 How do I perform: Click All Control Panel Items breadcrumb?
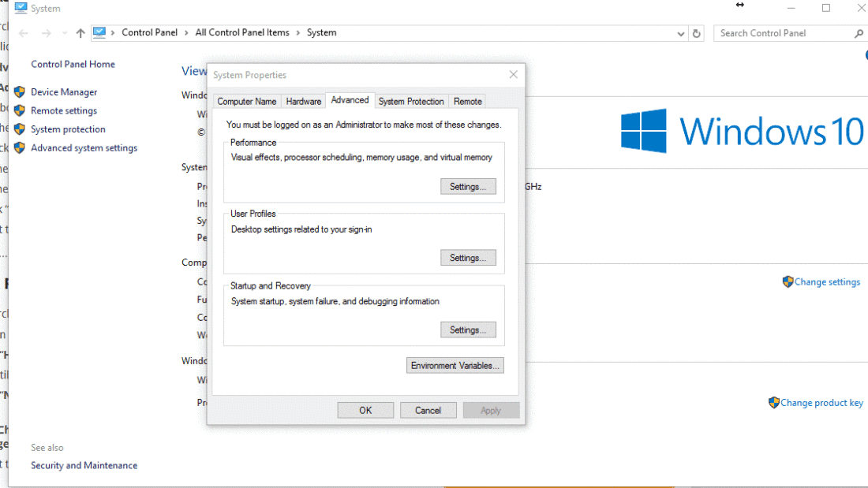coord(242,32)
